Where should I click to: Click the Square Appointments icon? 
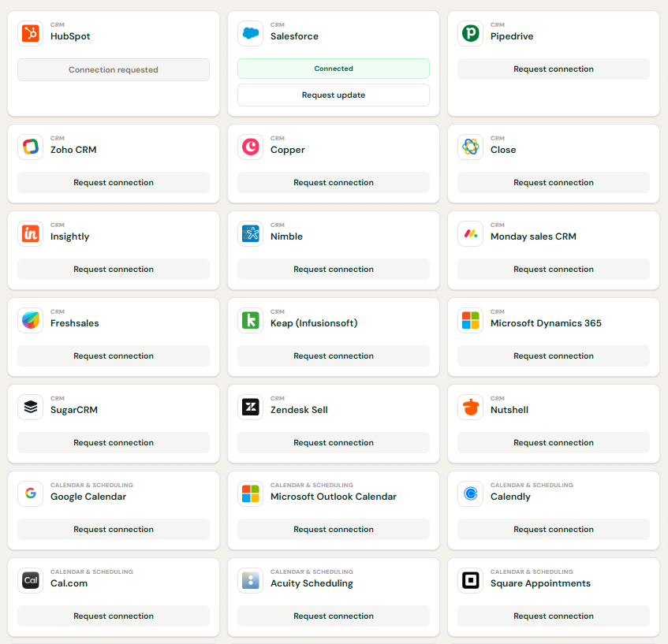(470, 580)
